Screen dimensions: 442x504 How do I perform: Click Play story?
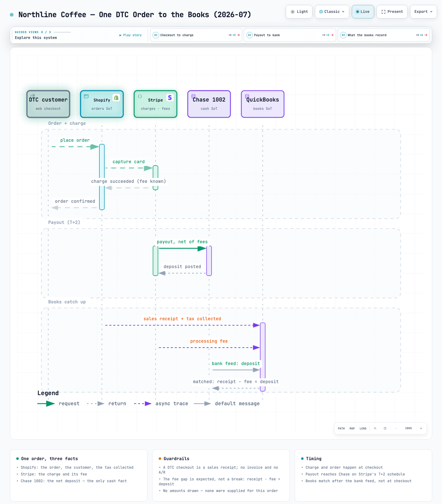click(x=130, y=35)
